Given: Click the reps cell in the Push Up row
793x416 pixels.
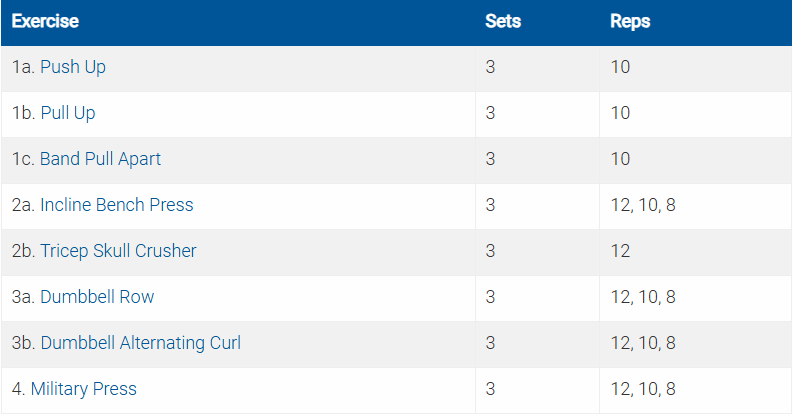Looking at the screenshot, I should 620,68.
